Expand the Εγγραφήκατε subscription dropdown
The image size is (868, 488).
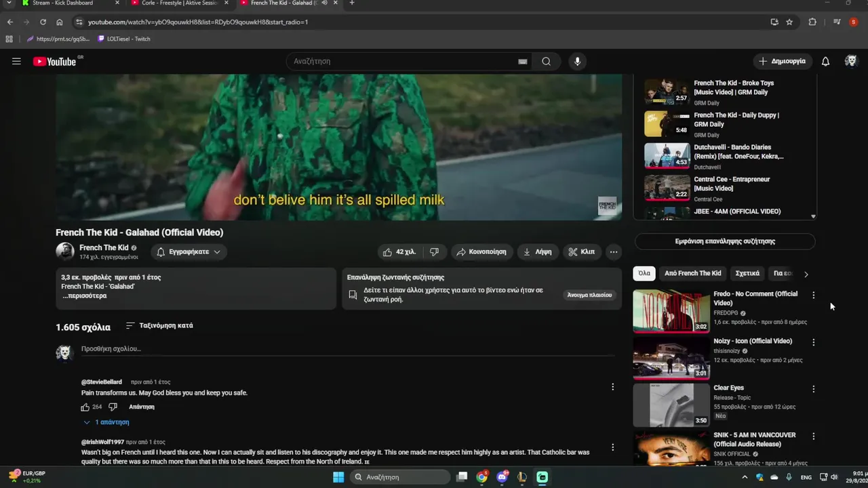click(189, 252)
